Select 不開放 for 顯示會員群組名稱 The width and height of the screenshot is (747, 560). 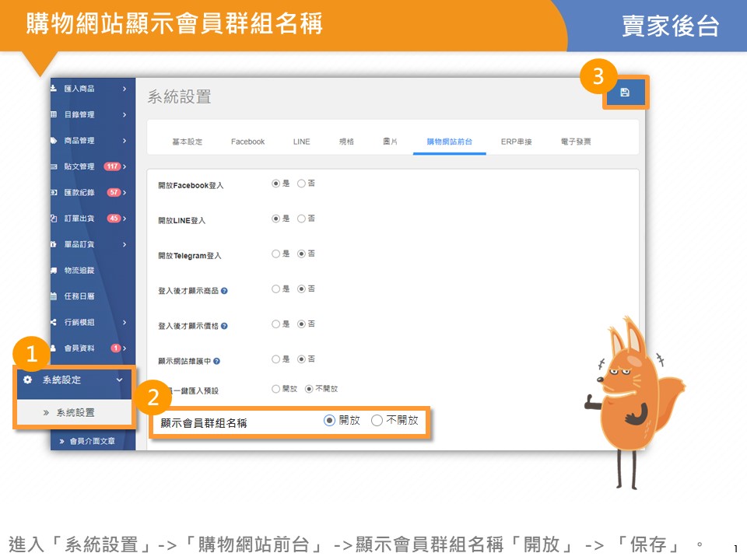pyautogui.click(x=377, y=420)
